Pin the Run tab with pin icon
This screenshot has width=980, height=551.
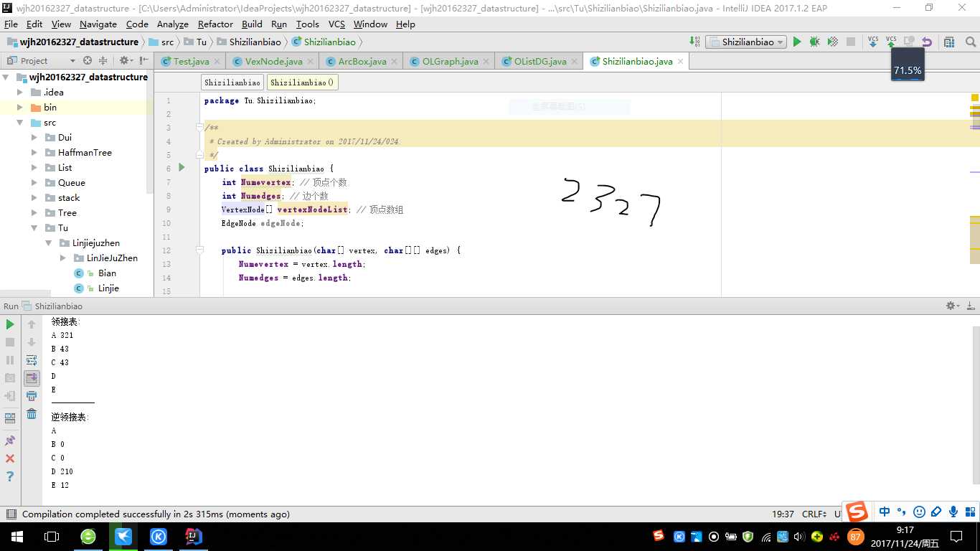tap(10, 441)
